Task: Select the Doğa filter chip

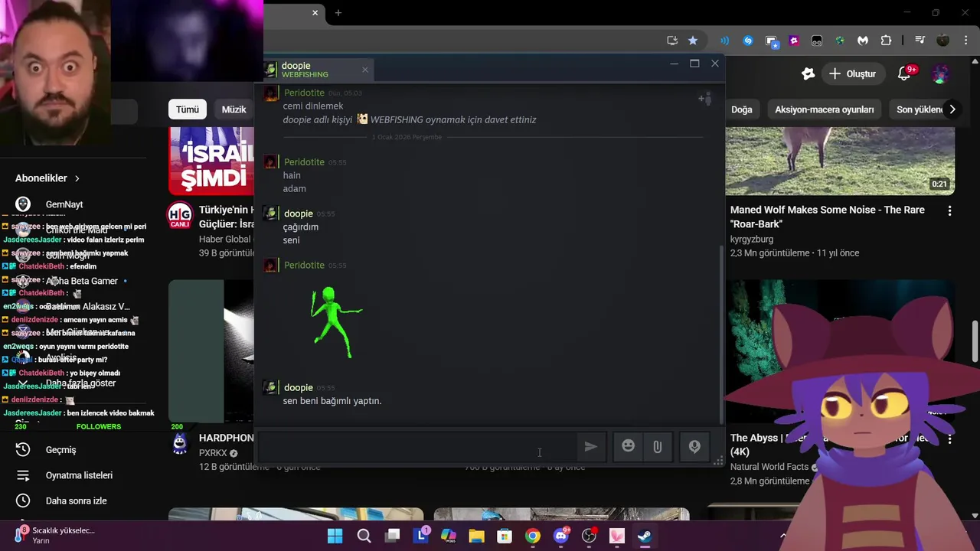Action: pyautogui.click(x=741, y=109)
